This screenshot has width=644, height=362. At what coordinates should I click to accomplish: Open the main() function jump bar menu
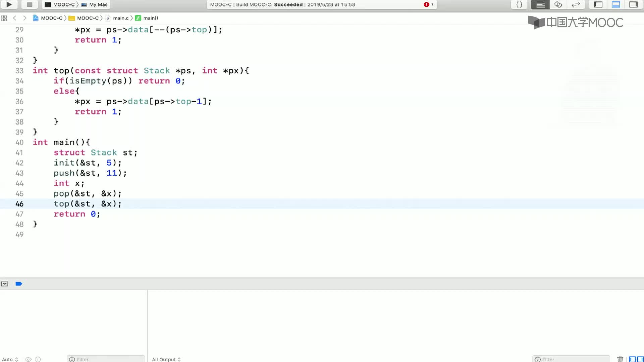pos(147,18)
